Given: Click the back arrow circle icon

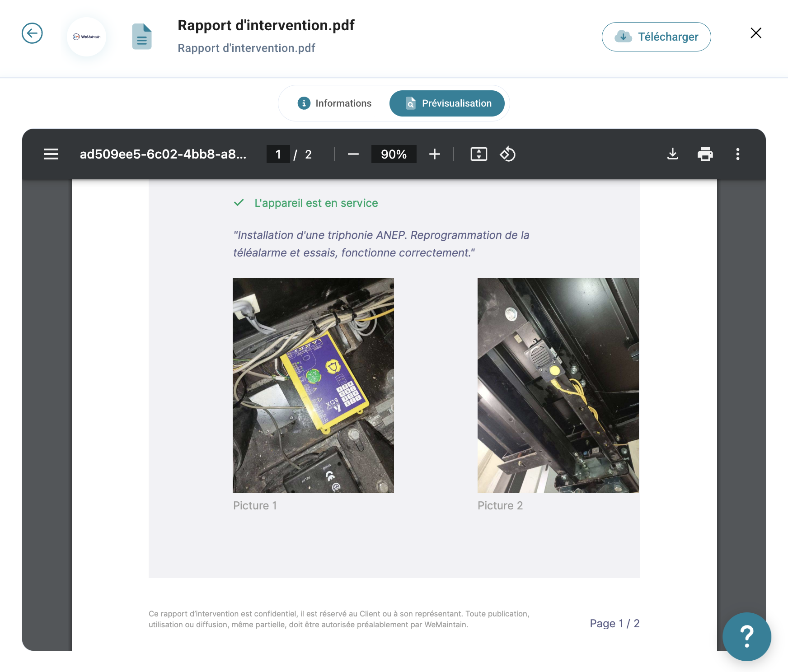Looking at the screenshot, I should coord(32,33).
